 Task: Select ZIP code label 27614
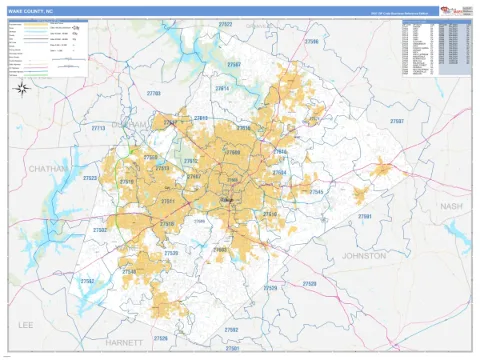222,89
